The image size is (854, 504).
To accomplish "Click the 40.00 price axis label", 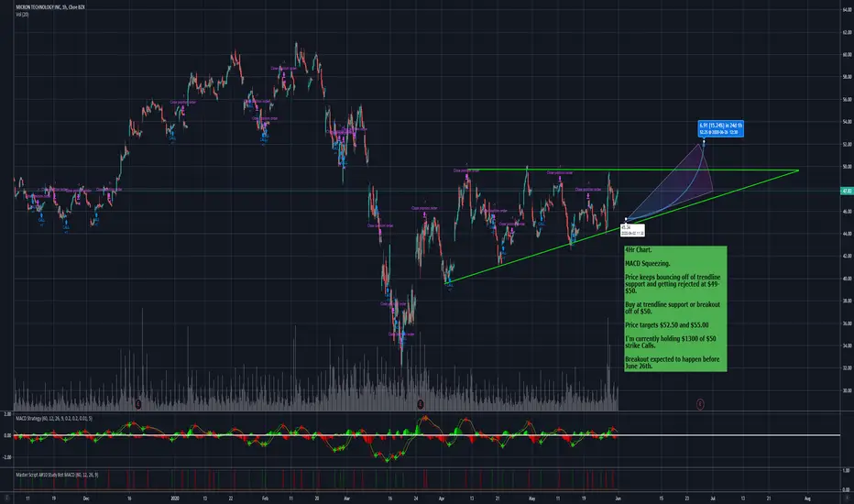I will click(x=847, y=278).
